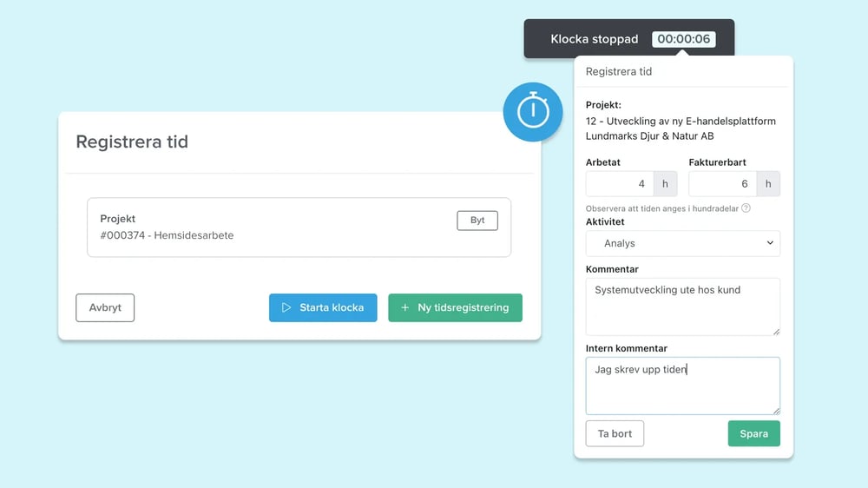Click into the Kommentar text area
Screen dimensions: 868x488
pos(682,307)
